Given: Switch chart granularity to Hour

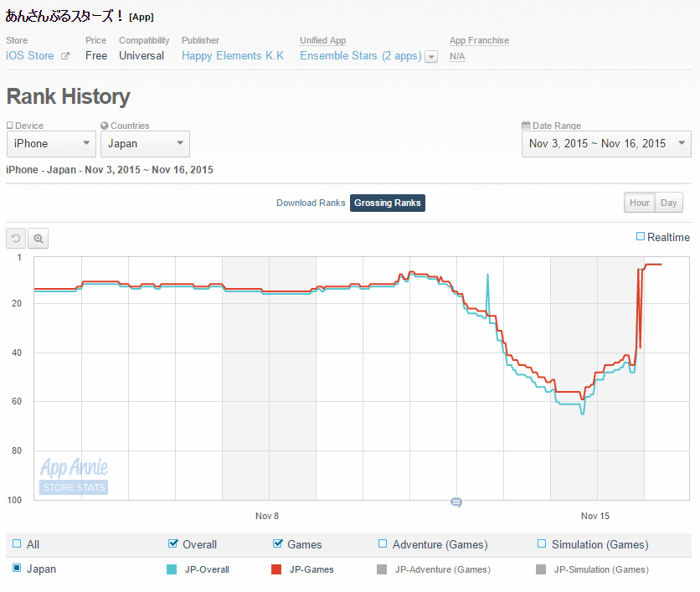Looking at the screenshot, I should coord(639,203).
